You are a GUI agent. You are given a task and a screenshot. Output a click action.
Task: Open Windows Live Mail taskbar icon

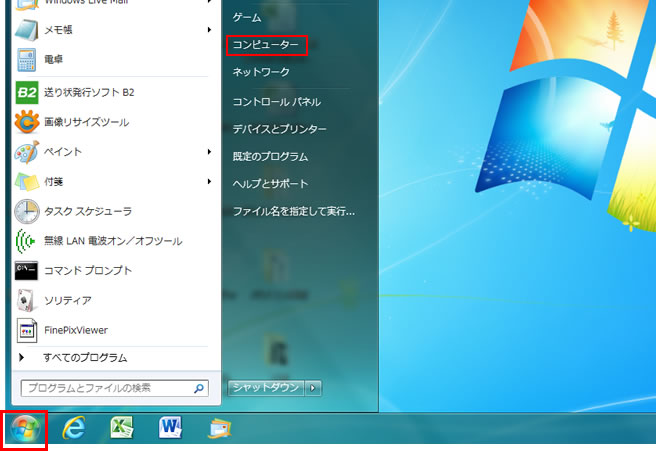coord(219,428)
